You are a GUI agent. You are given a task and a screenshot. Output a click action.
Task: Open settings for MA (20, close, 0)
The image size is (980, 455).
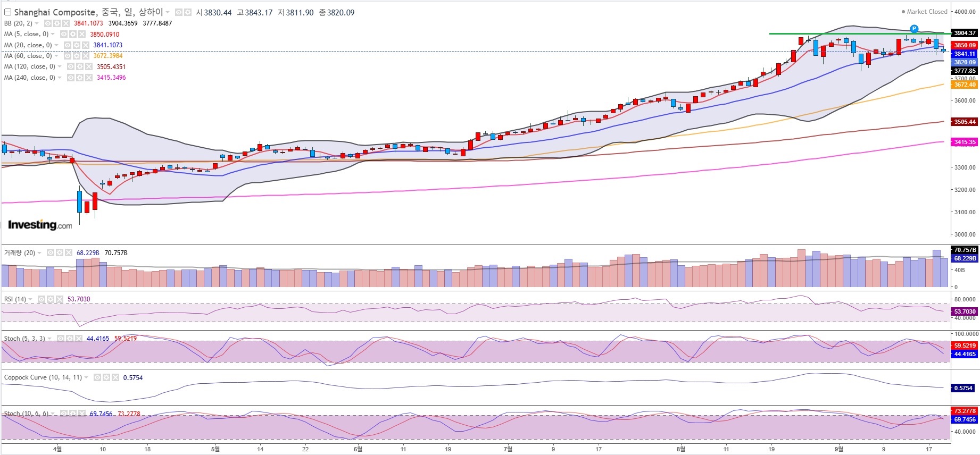(x=76, y=45)
